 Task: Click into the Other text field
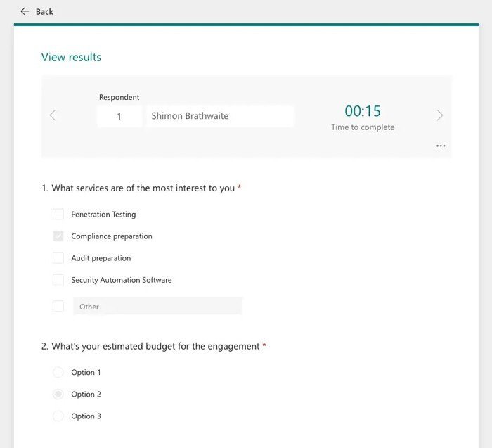157,306
